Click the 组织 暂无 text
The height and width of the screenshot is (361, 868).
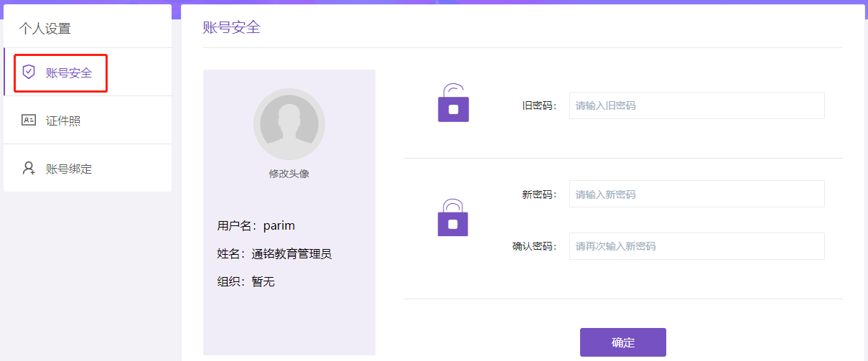pos(246,281)
